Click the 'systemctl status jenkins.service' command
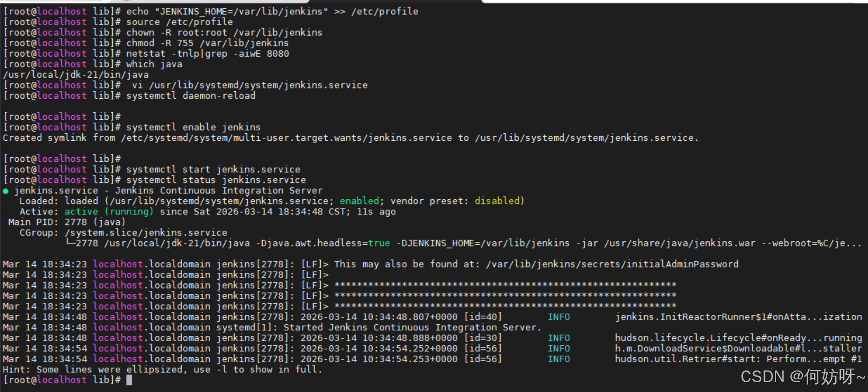 click(x=216, y=180)
